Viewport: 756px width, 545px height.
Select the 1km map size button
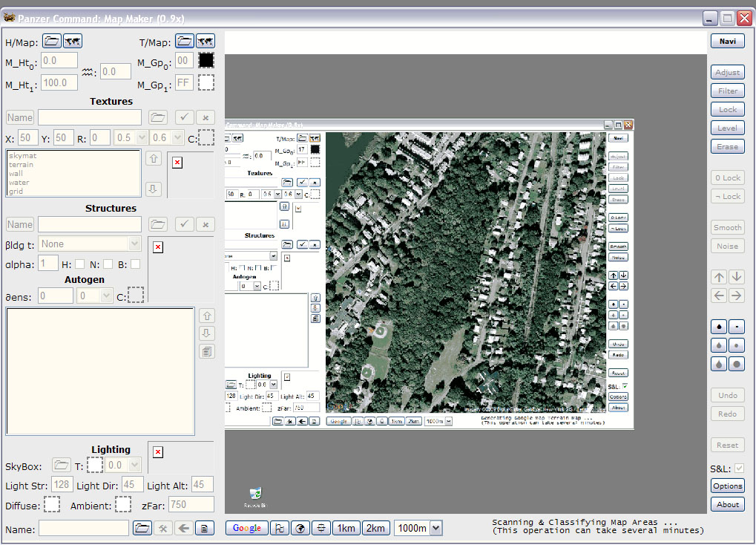click(x=346, y=528)
